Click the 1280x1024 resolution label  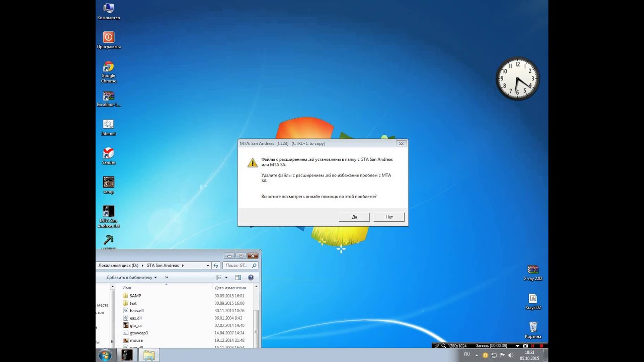click(x=457, y=346)
